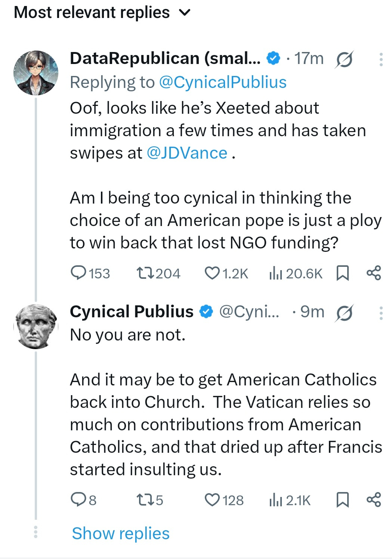The height and width of the screenshot is (559, 392).
Task: Open the more options menu on Cynical Publius's reply
Action: click(x=381, y=313)
